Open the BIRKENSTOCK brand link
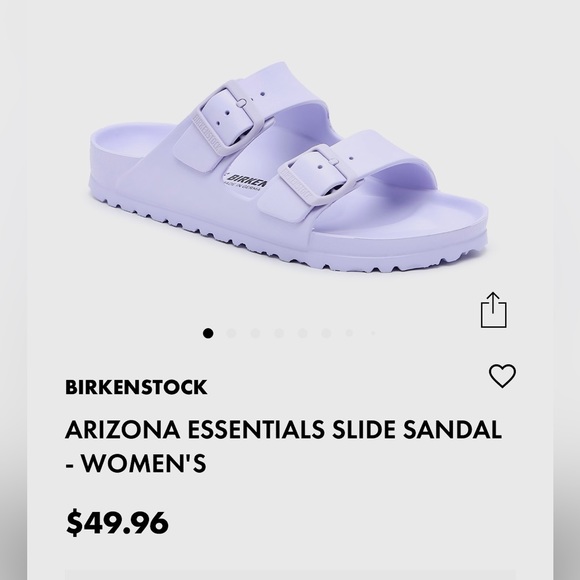580x580 pixels. point(136,387)
